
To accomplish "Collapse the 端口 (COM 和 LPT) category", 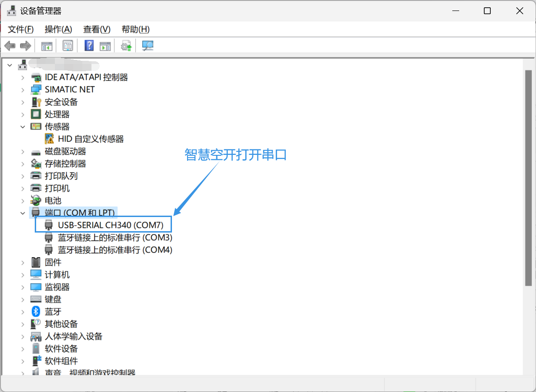I will [x=23, y=213].
